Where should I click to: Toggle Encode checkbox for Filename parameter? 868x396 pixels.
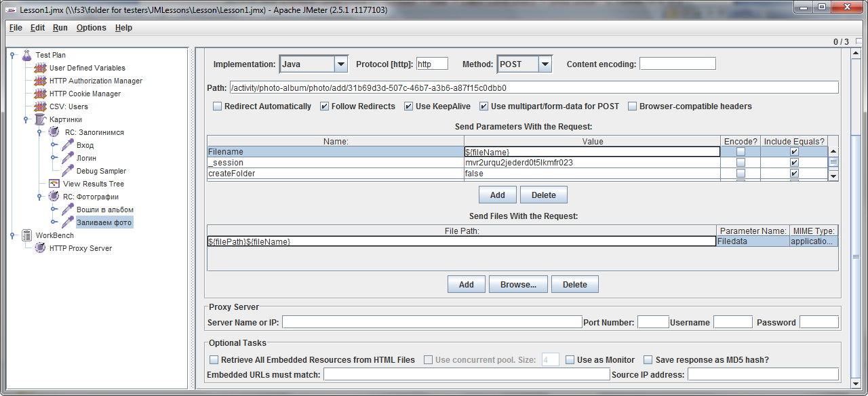pyautogui.click(x=741, y=152)
